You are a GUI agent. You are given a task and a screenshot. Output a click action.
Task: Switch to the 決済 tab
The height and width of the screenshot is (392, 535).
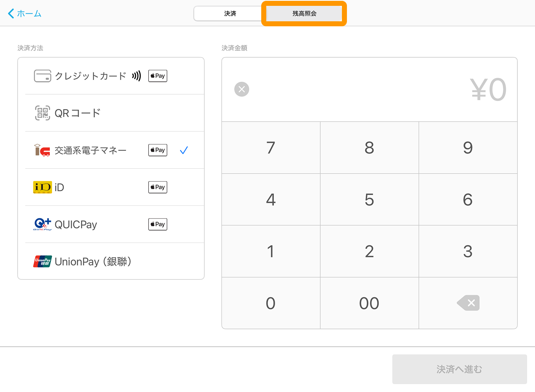pos(230,13)
